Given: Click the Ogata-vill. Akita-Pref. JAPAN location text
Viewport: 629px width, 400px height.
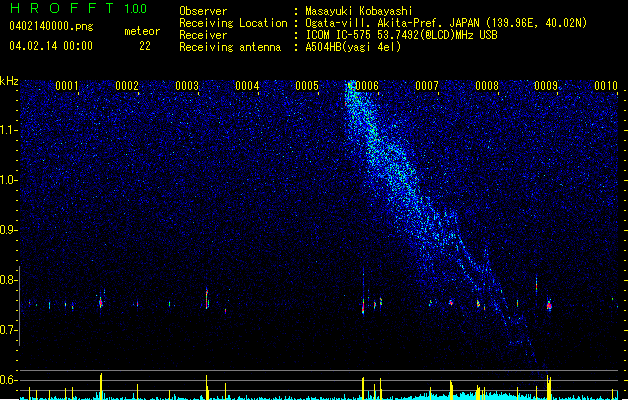Looking at the screenshot, I should coord(446,23).
